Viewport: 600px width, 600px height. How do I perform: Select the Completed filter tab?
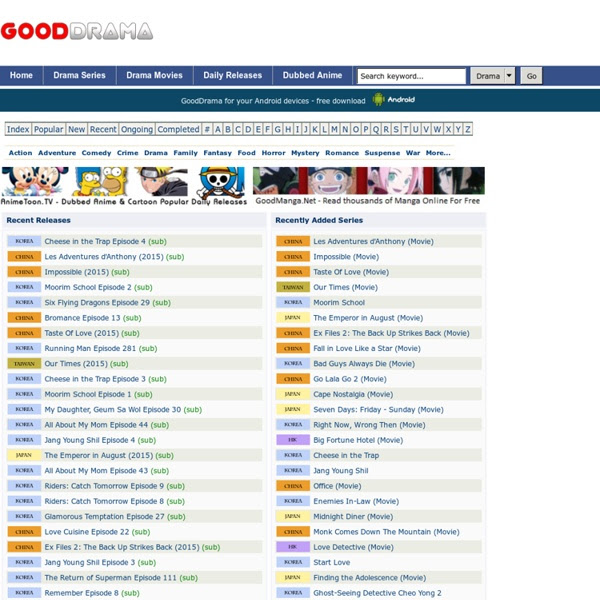coord(178,129)
